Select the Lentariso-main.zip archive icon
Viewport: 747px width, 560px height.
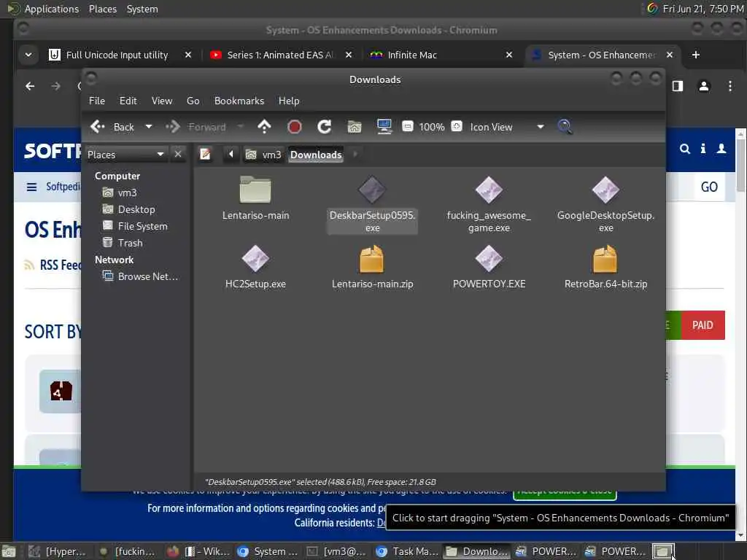point(372,258)
